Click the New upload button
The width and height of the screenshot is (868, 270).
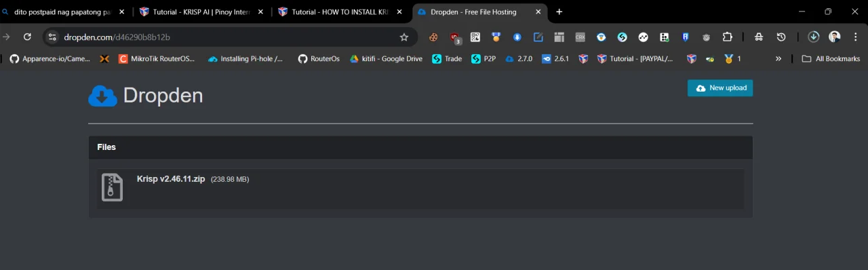click(x=720, y=88)
